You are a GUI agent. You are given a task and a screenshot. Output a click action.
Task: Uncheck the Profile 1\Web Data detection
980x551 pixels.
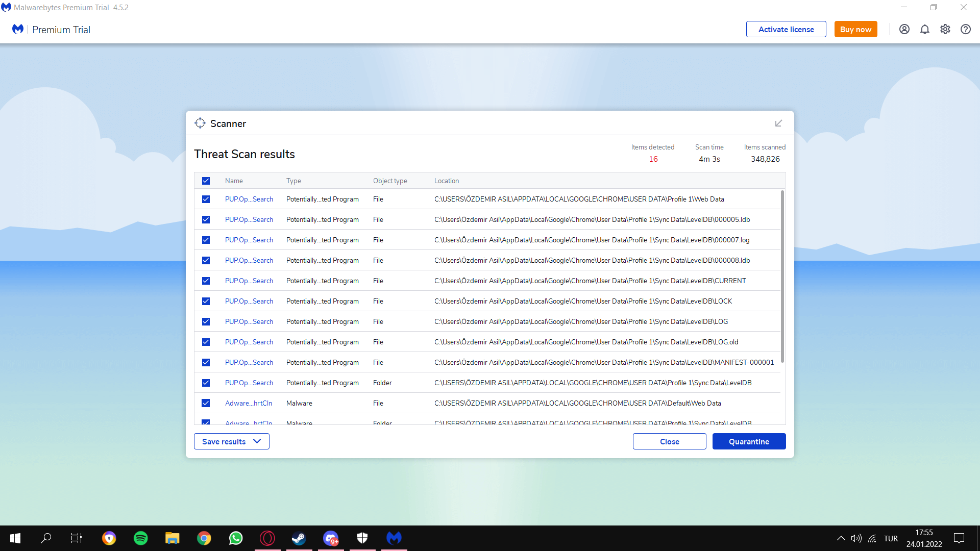click(206, 199)
